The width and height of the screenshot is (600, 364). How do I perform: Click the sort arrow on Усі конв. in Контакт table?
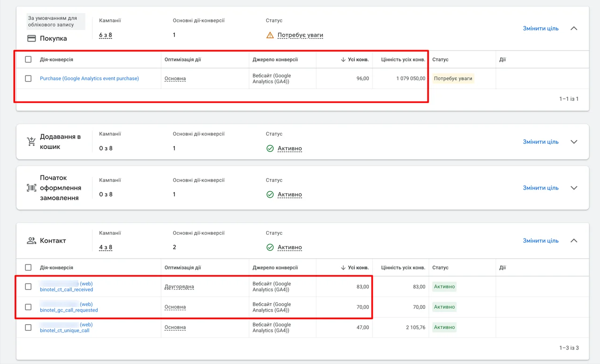tap(343, 267)
